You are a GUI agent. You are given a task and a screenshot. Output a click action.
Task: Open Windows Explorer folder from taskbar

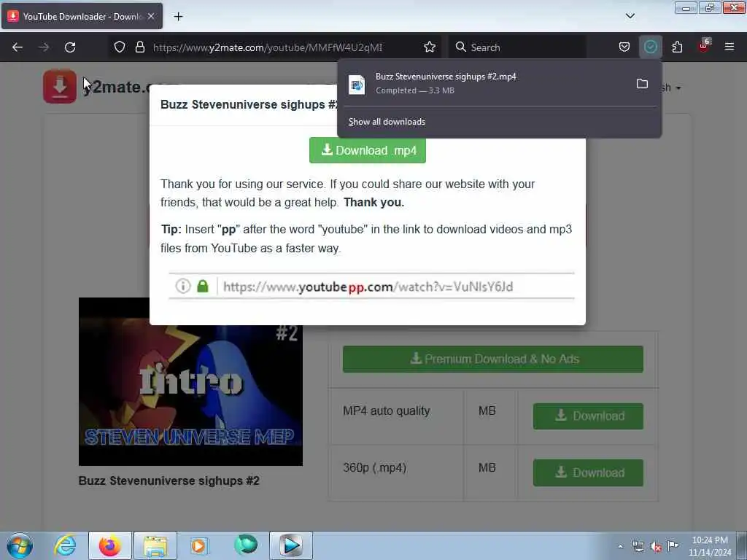pyautogui.click(x=155, y=545)
